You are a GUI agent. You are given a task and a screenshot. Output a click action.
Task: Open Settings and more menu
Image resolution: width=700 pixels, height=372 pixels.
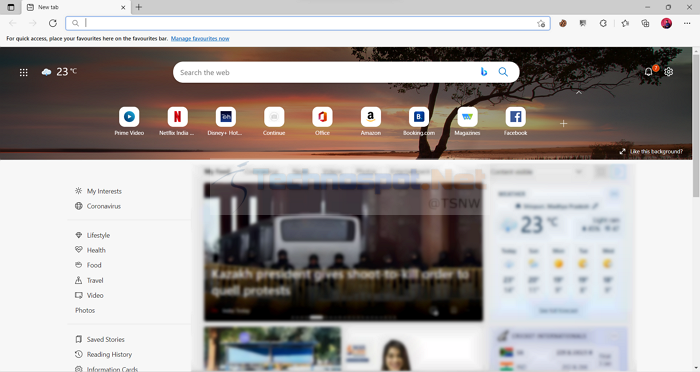tap(687, 23)
